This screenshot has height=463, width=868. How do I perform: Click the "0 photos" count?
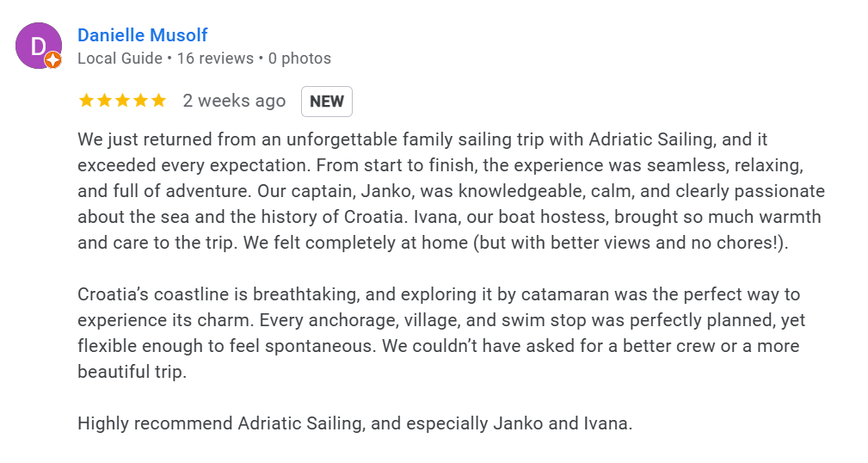point(299,59)
